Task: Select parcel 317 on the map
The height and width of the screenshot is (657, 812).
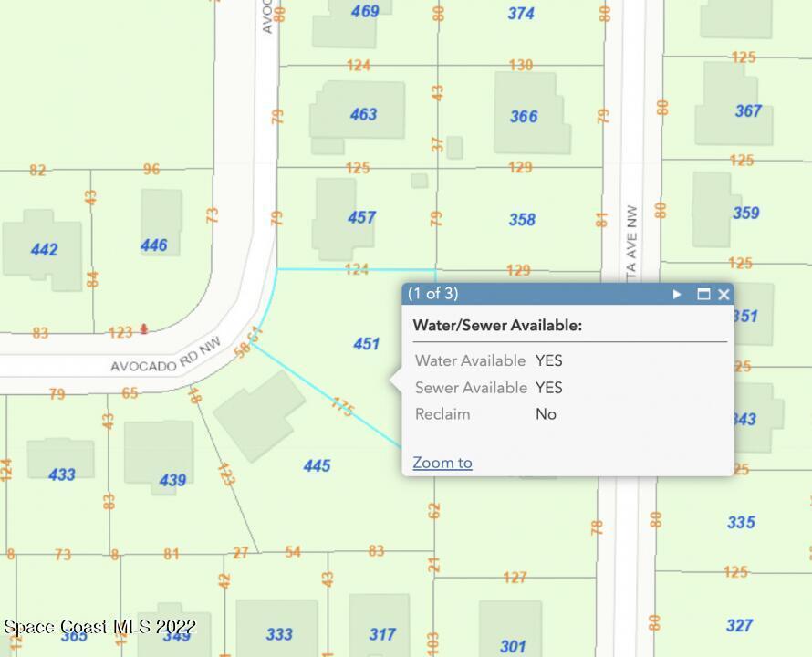Action: pyautogui.click(x=382, y=634)
